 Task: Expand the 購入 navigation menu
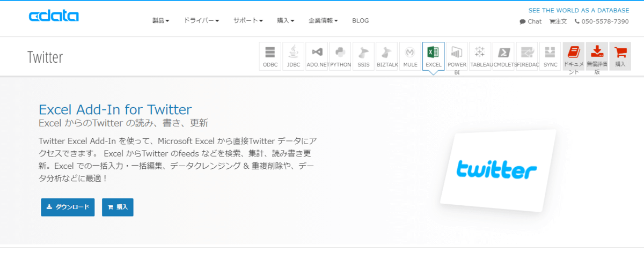point(286,20)
